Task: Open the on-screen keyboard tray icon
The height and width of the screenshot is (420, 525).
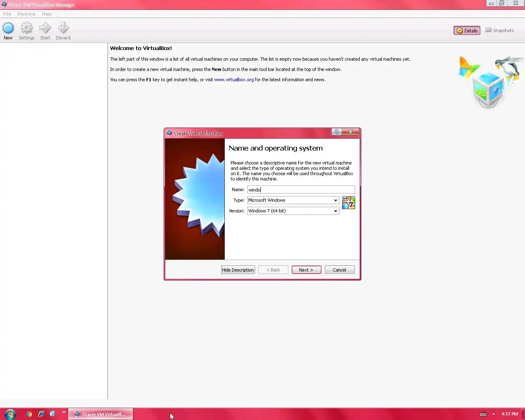Action: pos(483,414)
